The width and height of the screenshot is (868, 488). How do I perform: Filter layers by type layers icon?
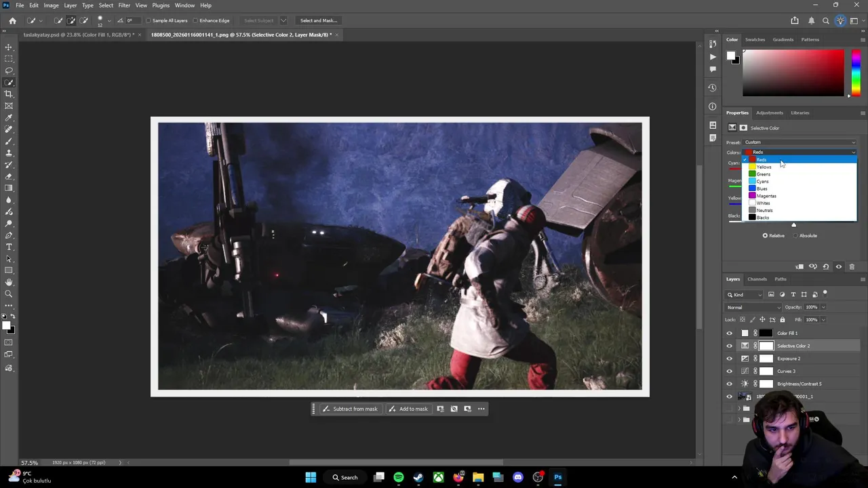point(793,294)
